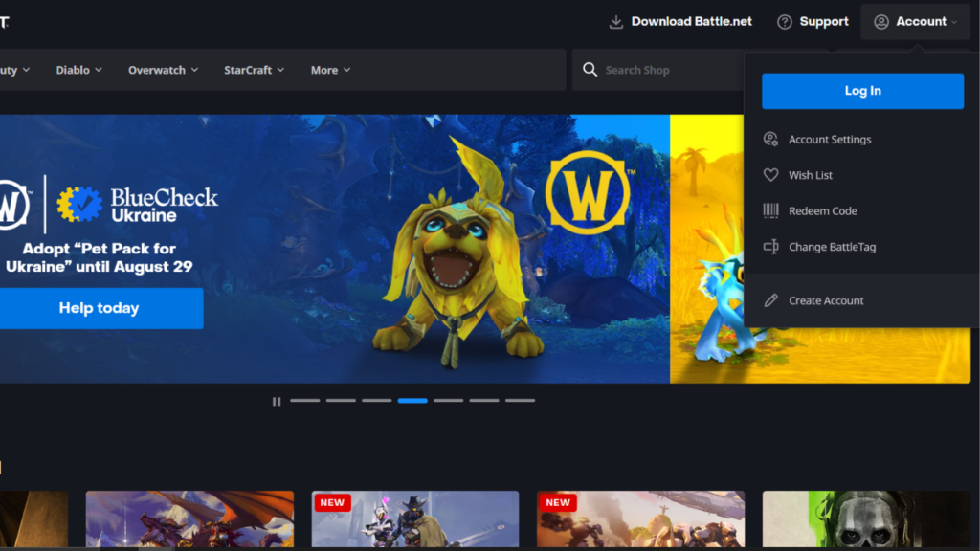
Task: Jump to first carousel slide indicator
Action: point(305,401)
